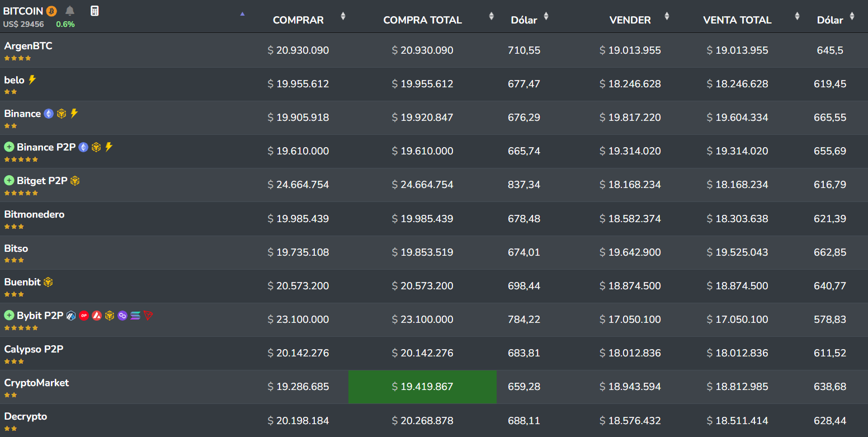Viewport: 868px width, 437px height.
Task: Click the BNB chain icon beside Bitget P2P
Action: (75, 181)
